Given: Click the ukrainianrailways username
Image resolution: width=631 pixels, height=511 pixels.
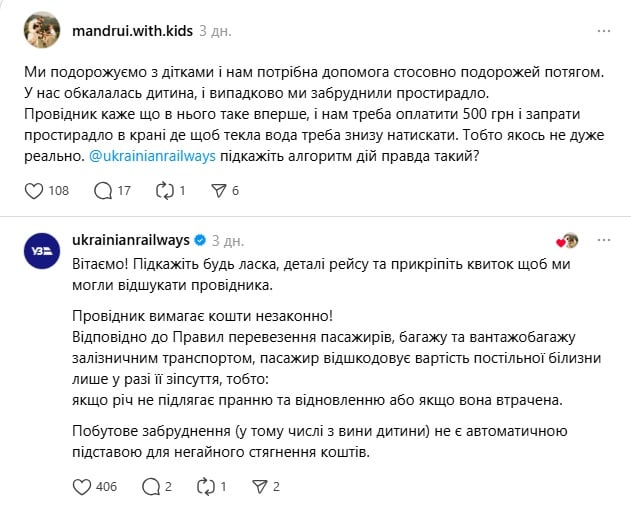Looking at the screenshot, I should (130, 241).
